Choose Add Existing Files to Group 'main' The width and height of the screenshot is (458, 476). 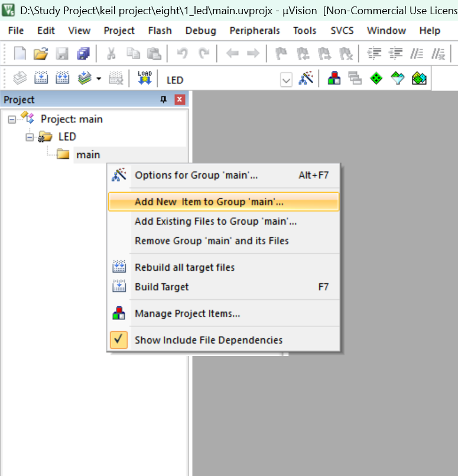(223, 221)
